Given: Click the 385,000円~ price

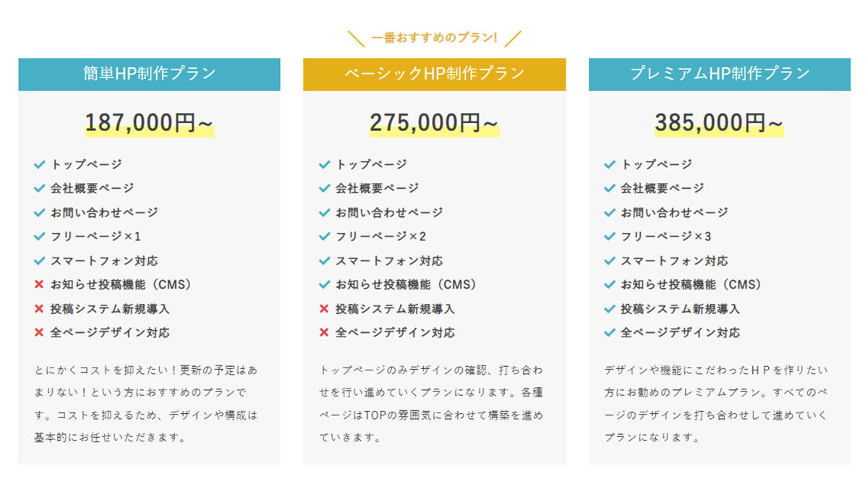Looking at the screenshot, I should coord(720,123).
